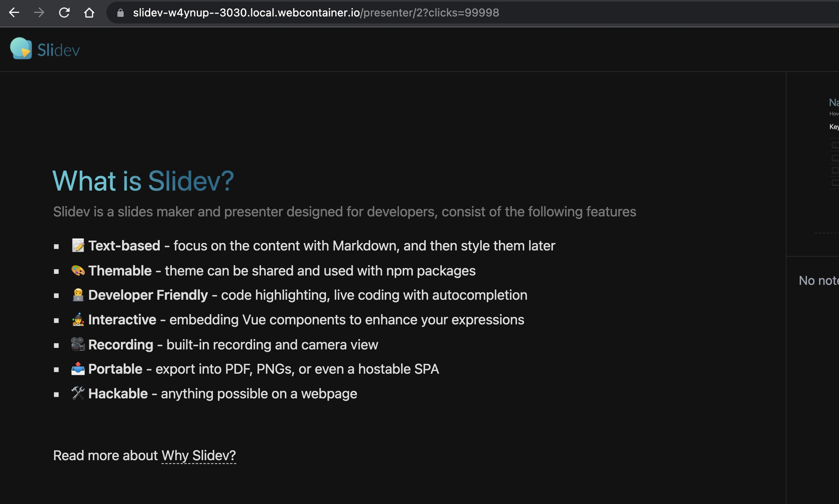Click the hammer-and-wrench emoji beside Hackable

[x=78, y=393]
